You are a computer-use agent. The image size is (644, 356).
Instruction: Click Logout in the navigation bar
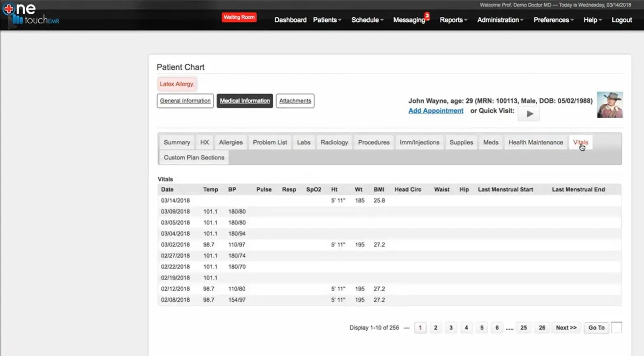621,20
